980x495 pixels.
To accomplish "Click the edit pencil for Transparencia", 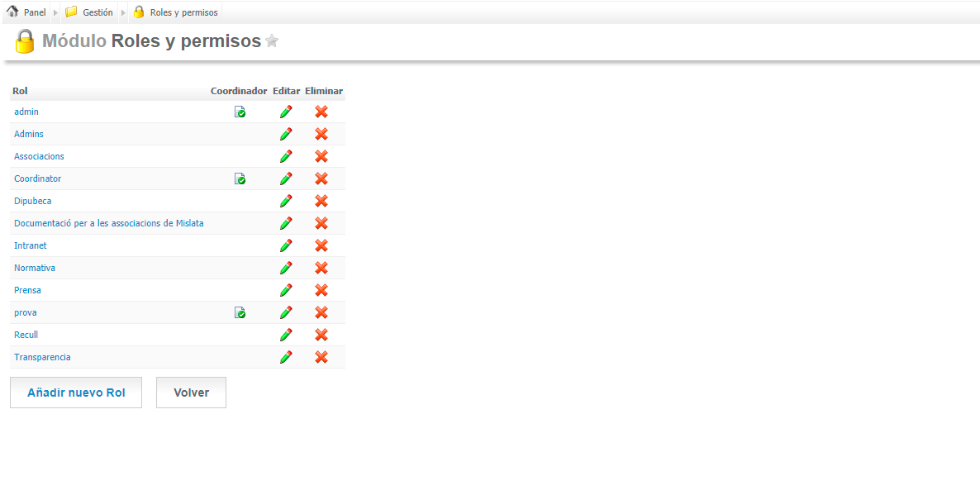I will click(x=286, y=357).
